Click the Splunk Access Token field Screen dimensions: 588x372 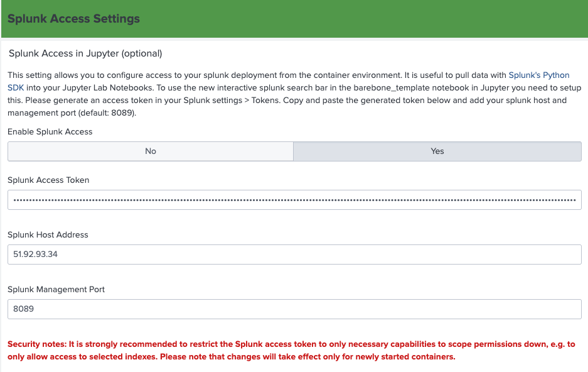[x=294, y=200]
